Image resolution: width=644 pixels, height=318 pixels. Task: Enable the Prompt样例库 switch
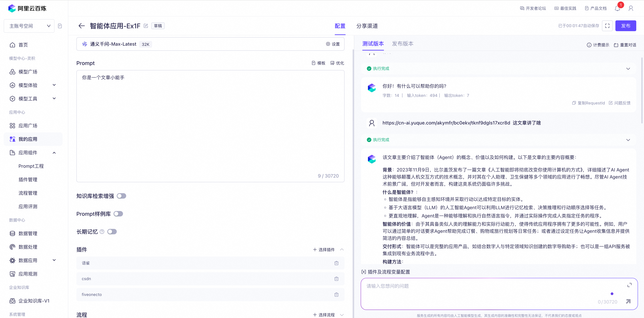click(118, 214)
